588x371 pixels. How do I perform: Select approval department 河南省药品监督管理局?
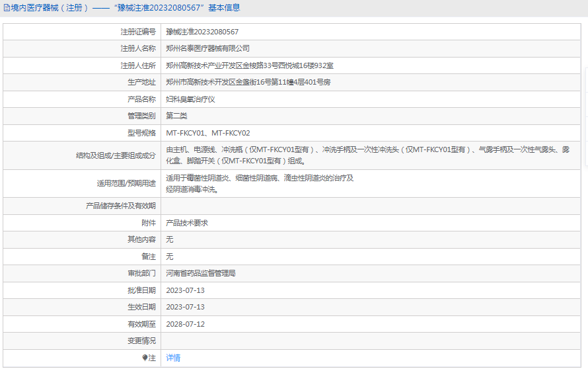201,273
